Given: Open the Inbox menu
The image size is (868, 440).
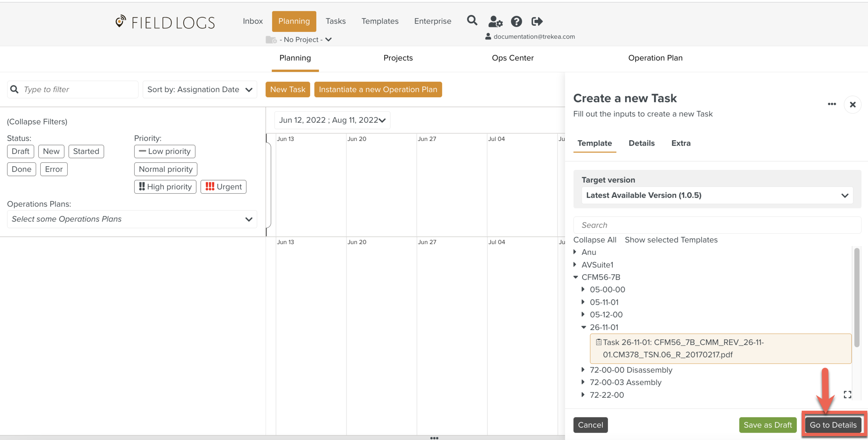Looking at the screenshot, I should pyautogui.click(x=253, y=21).
